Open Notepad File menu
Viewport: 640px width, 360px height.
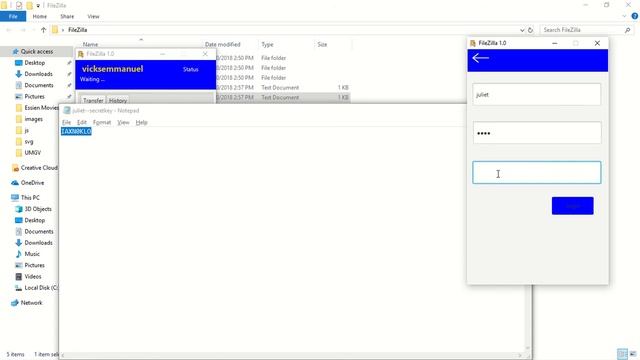[66, 122]
